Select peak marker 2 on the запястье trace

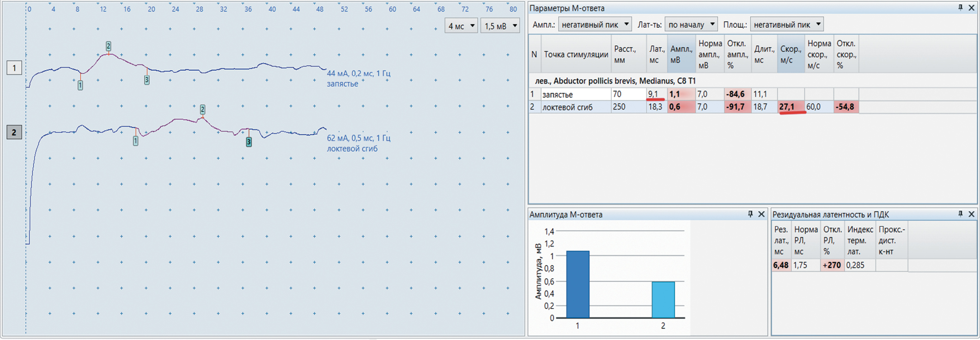coord(108,46)
